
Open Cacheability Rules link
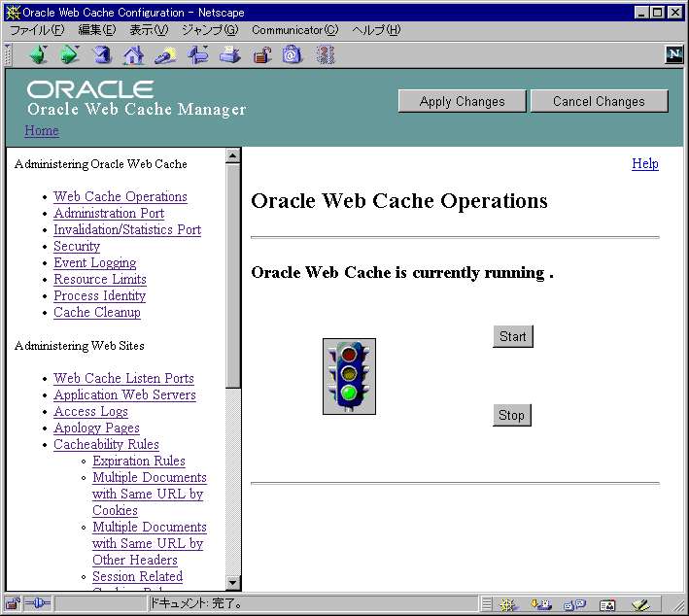pos(106,445)
